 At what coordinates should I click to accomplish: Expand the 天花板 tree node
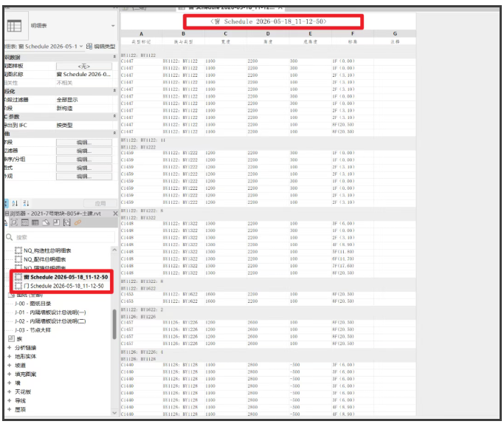[x=10, y=391]
